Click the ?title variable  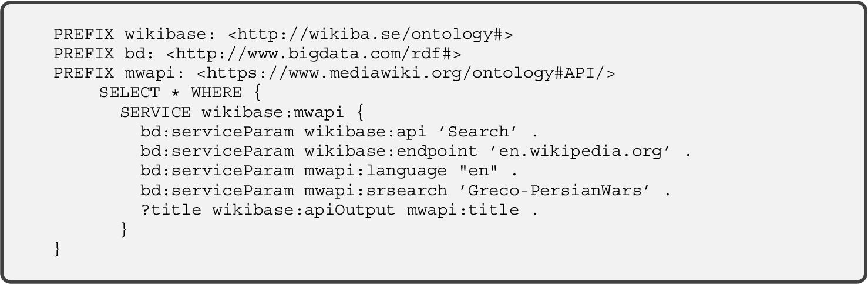point(170,210)
